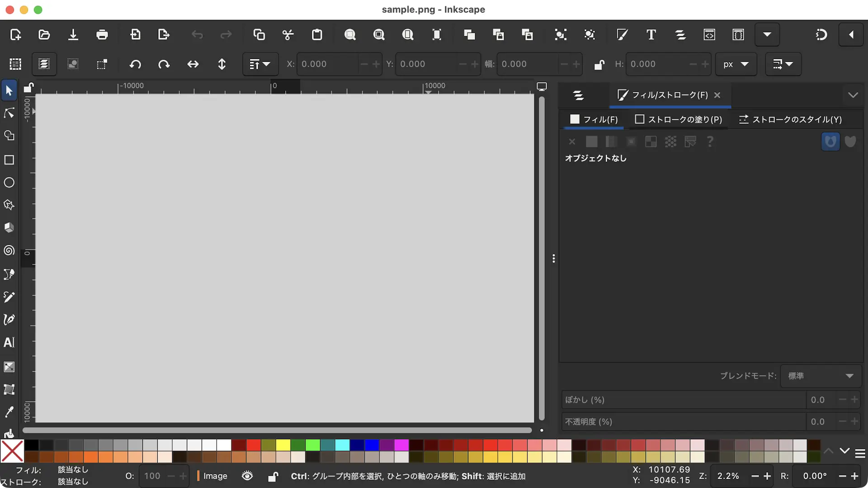Select the Star and polygon tool
Viewport: 868px width, 488px height.
pos(9,205)
